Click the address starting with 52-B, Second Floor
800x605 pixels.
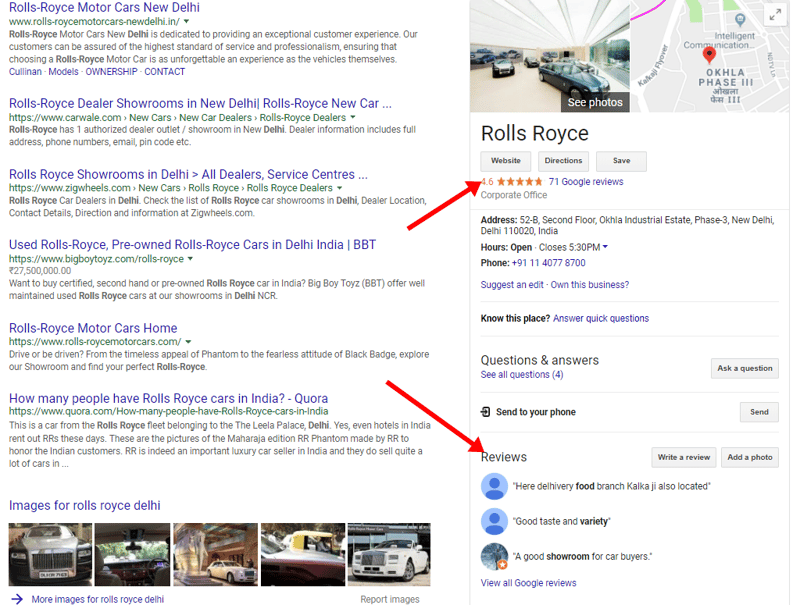click(x=628, y=225)
